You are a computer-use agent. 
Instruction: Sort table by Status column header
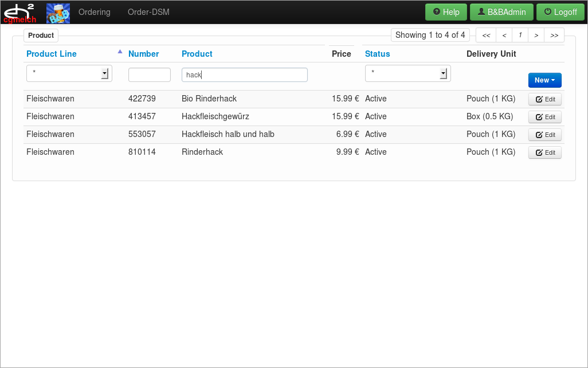(377, 54)
